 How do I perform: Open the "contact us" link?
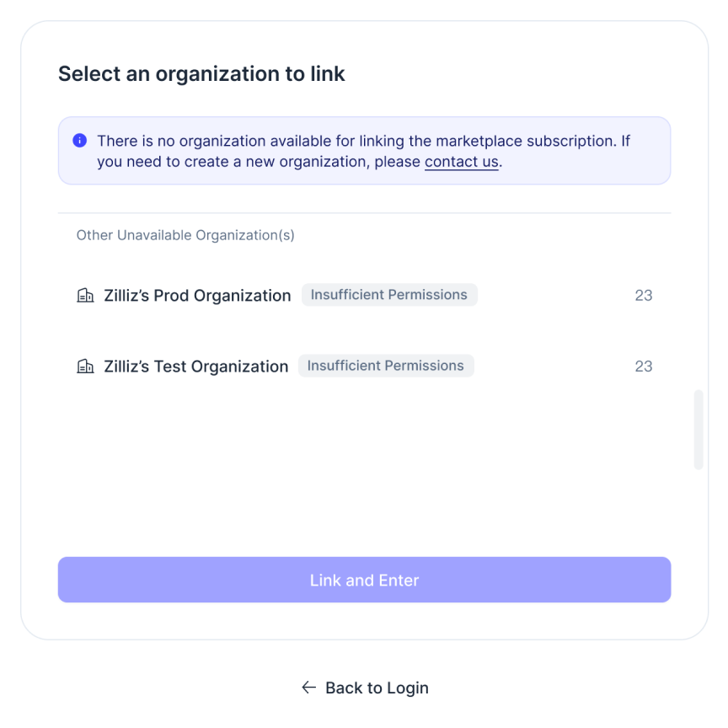tap(461, 162)
